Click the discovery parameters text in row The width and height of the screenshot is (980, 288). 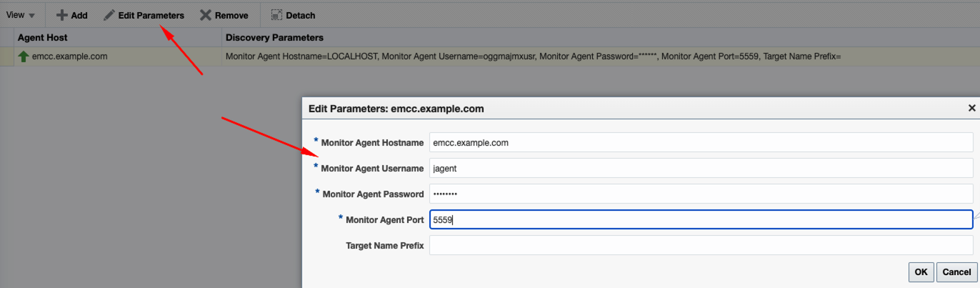533,56
